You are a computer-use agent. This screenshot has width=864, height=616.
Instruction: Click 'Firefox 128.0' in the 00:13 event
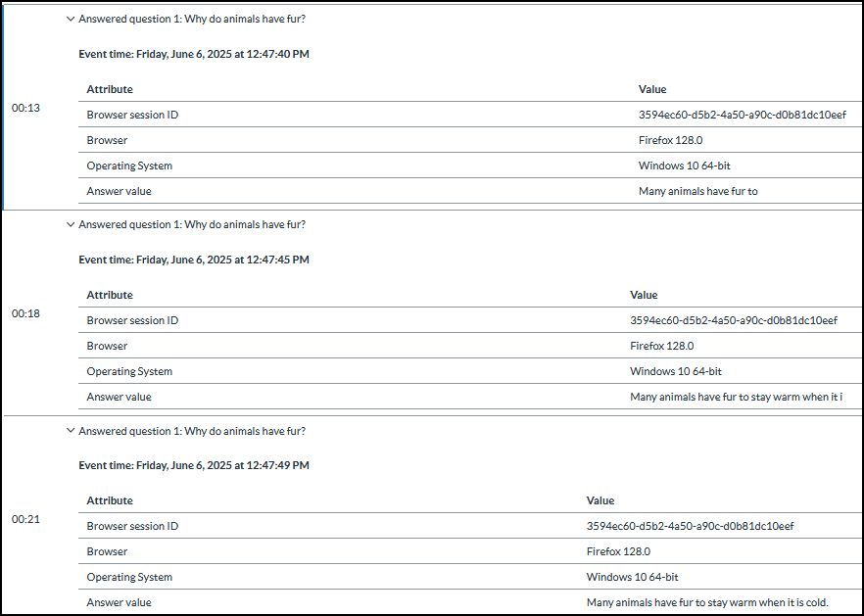tap(671, 140)
